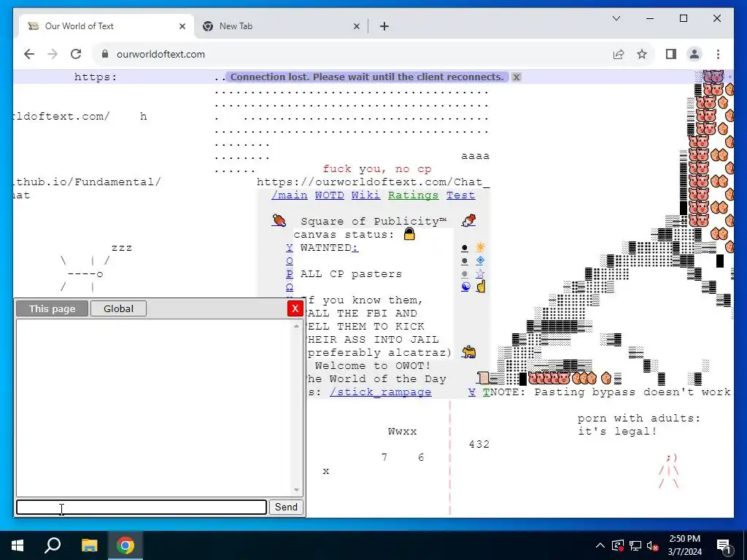Screen dimensions: 747x560
Task: Open File Explorer from taskbar
Action: [89, 545]
